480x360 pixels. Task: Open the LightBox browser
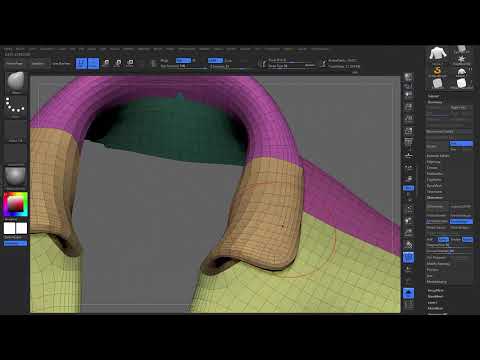click(x=38, y=63)
